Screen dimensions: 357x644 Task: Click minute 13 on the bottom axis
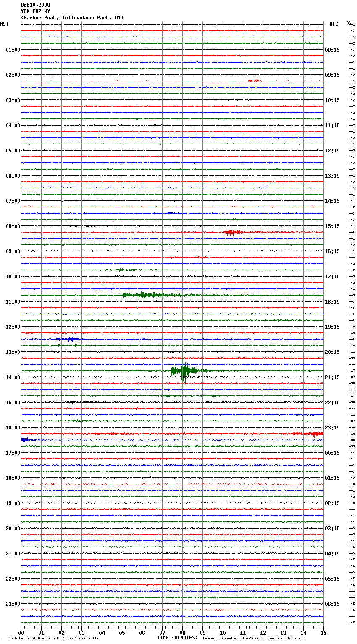point(283,633)
